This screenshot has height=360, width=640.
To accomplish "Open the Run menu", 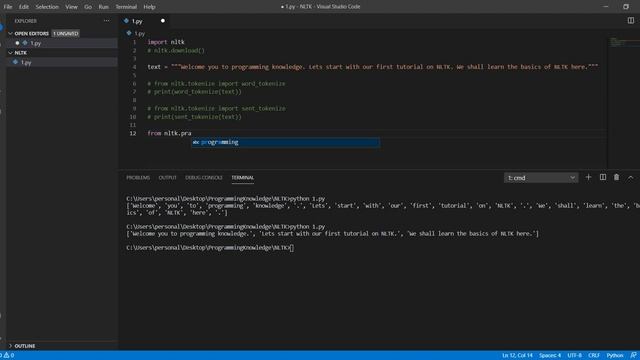I will tap(104, 7).
